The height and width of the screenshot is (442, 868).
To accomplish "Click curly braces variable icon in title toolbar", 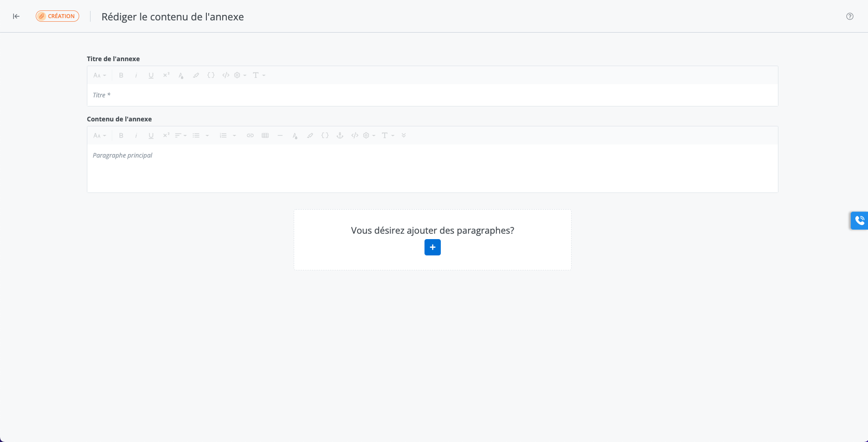I will (x=211, y=75).
